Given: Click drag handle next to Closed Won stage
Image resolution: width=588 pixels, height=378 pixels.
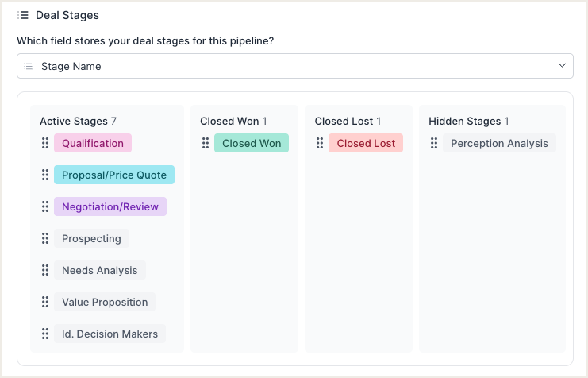Looking at the screenshot, I should 206,143.
